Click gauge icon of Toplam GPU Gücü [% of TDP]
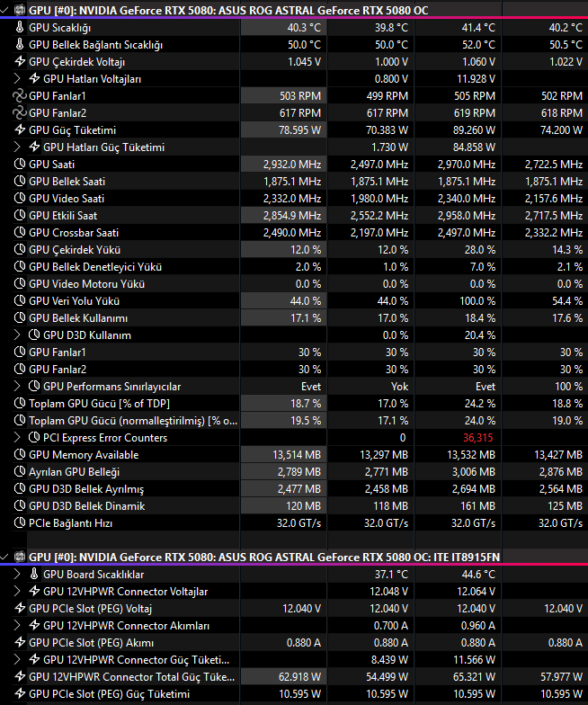588x705 pixels. click(x=20, y=403)
